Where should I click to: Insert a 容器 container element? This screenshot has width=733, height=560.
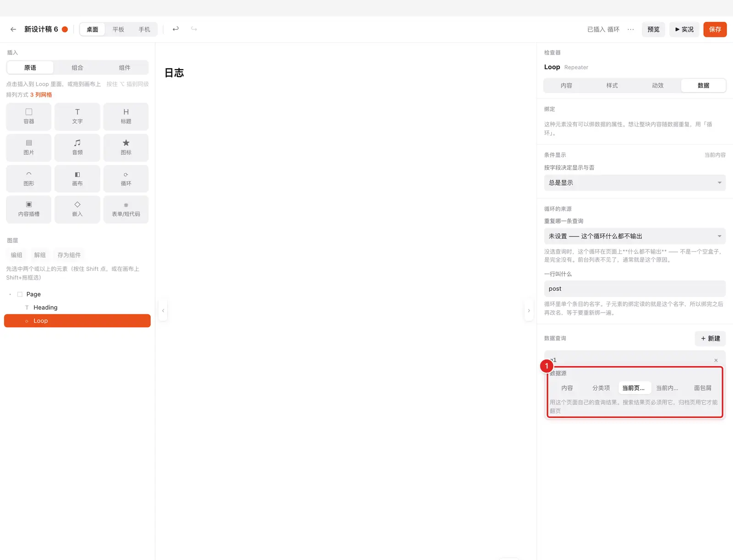coord(29,116)
